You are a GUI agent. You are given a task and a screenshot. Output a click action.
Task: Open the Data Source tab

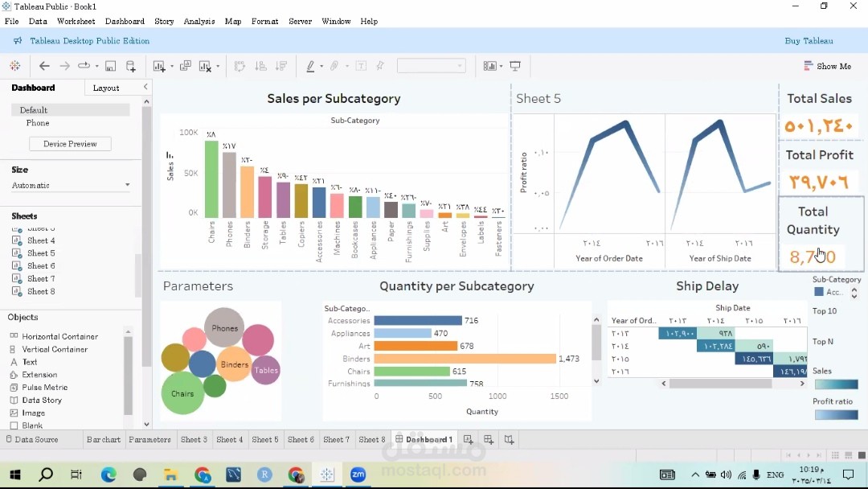pos(32,439)
